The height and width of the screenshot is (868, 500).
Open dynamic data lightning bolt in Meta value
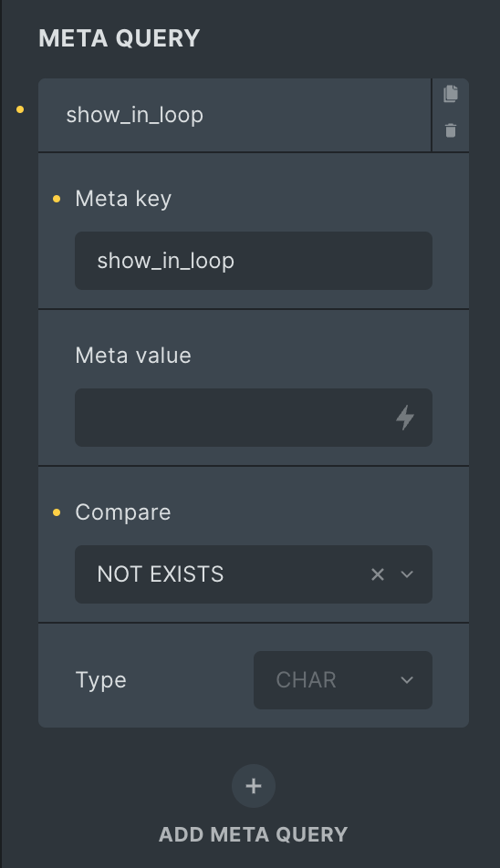pos(405,418)
